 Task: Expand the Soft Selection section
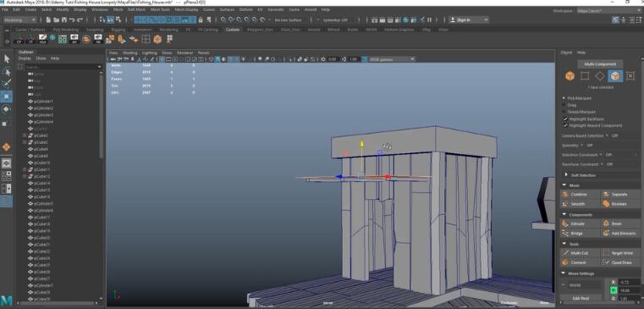566,175
